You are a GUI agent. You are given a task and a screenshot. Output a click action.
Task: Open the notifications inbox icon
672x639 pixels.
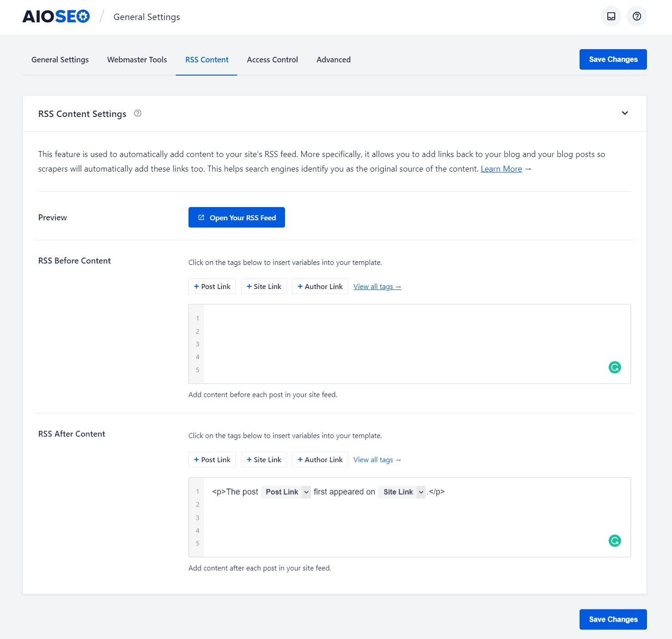611,17
